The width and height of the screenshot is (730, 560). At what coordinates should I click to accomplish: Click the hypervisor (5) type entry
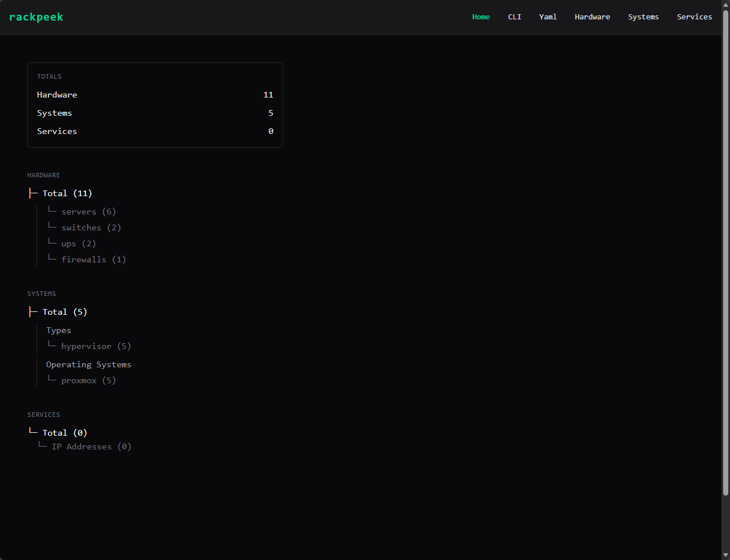tap(96, 346)
